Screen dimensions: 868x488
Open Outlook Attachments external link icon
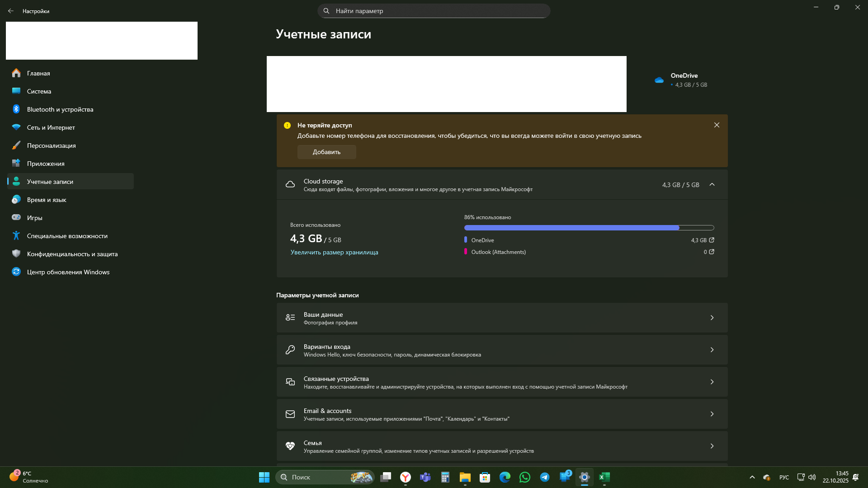[712, 252]
